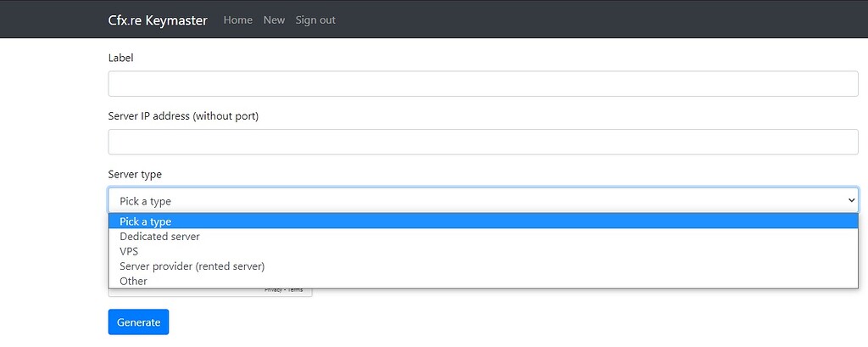Choose the highlighted 'Pick a type' option
868x347 pixels.
pos(146,221)
